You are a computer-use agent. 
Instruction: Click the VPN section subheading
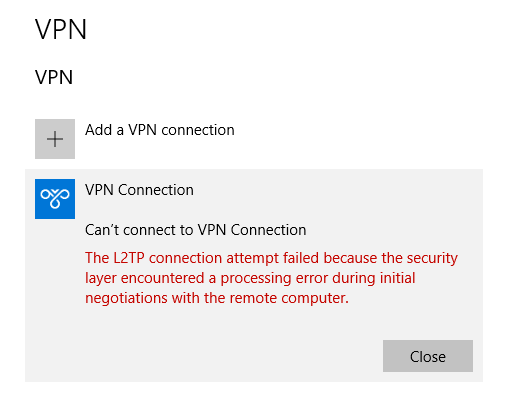point(54,77)
